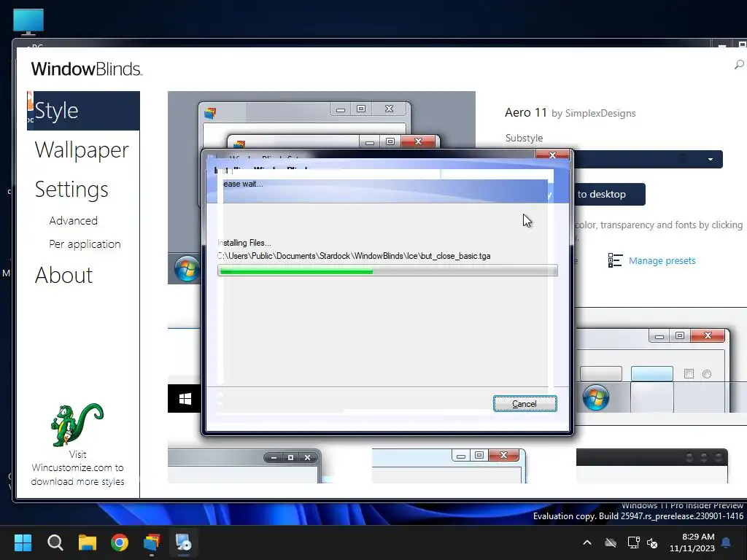
Task: Click Manage presets link
Action: [x=662, y=260]
